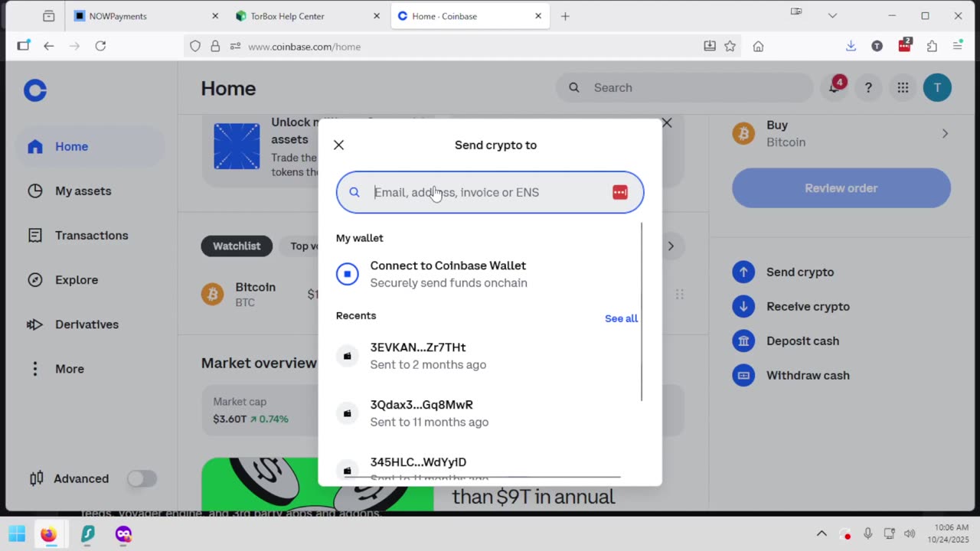Click the red password manager icon in field
Screen dimensions: 980x551
(620, 192)
